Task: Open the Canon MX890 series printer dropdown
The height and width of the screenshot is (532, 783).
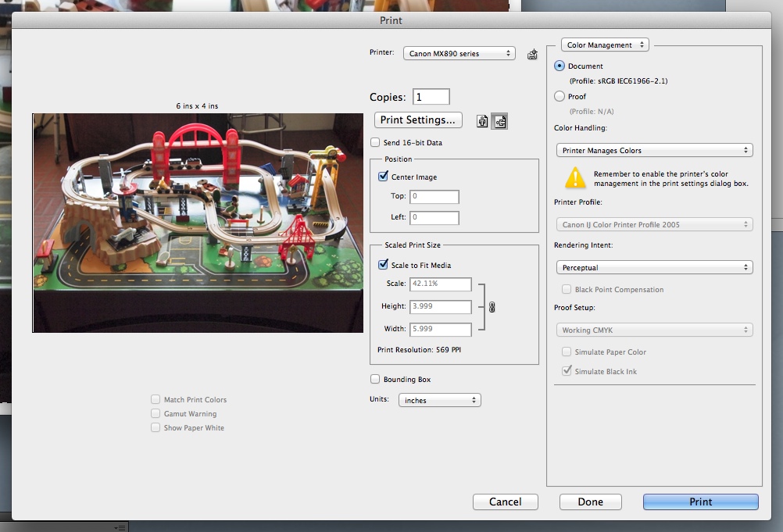Action: pos(459,53)
